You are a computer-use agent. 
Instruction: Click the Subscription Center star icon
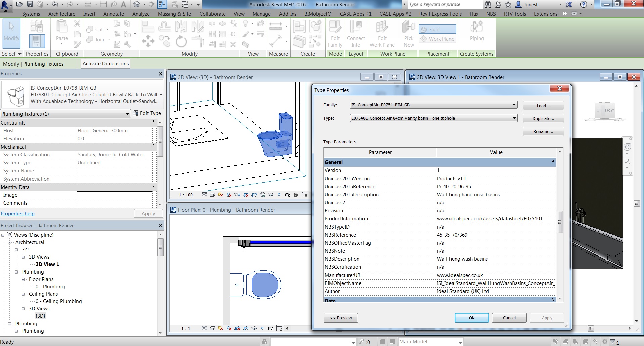(508, 4)
